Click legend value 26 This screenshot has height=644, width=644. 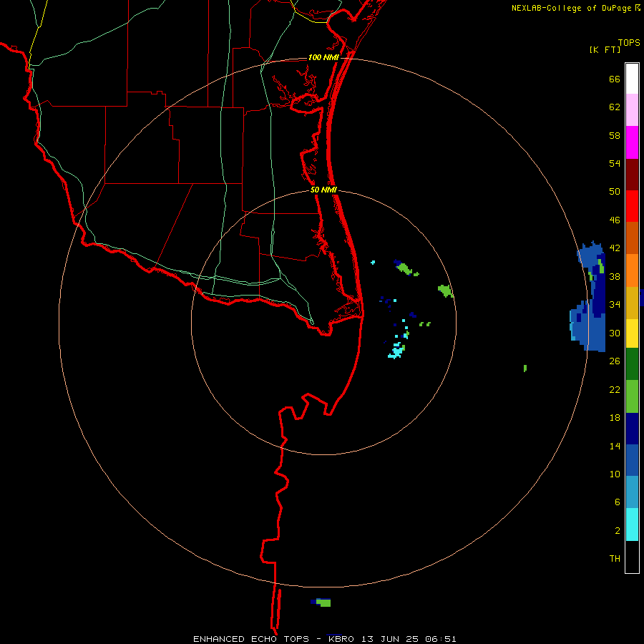pyautogui.click(x=615, y=361)
